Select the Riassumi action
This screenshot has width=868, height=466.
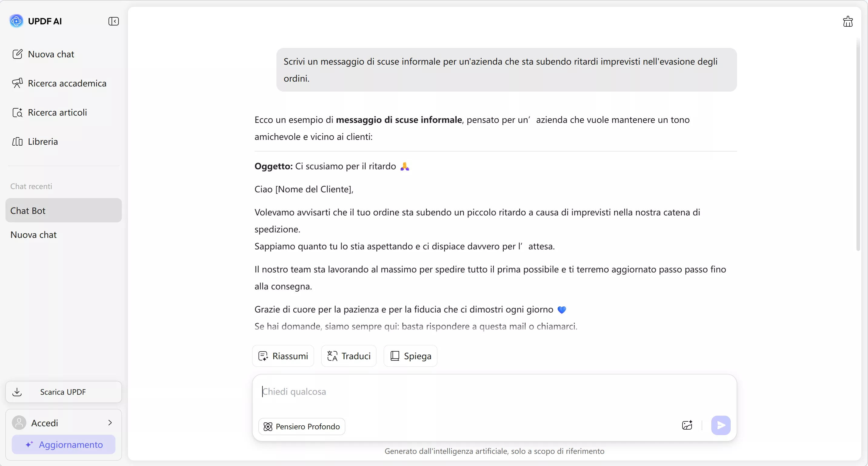283,356
